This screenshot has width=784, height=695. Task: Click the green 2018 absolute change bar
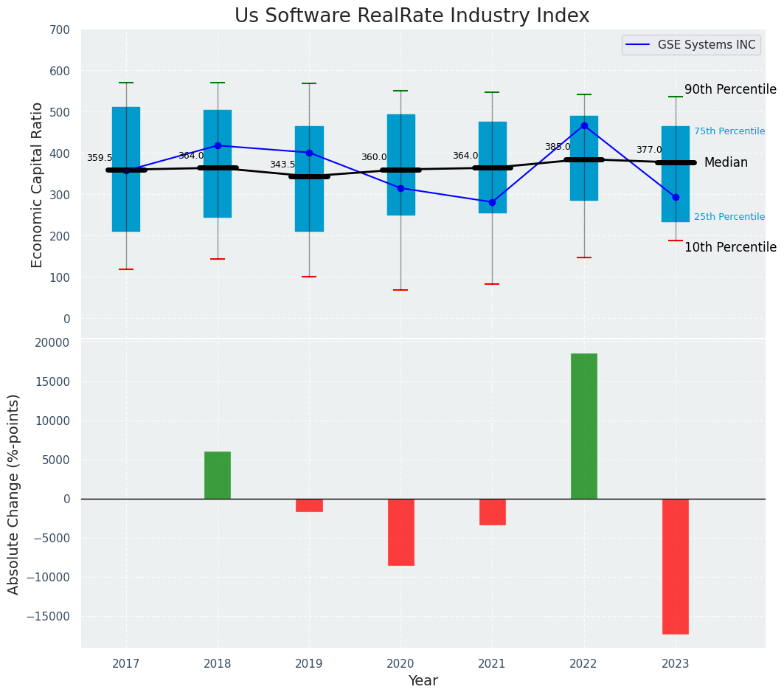click(x=218, y=475)
